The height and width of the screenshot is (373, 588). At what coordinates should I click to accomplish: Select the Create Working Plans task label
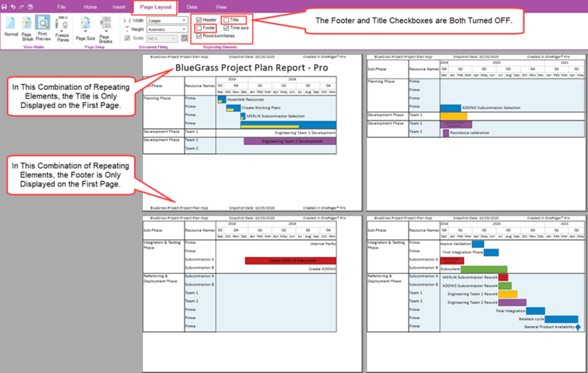(x=261, y=107)
